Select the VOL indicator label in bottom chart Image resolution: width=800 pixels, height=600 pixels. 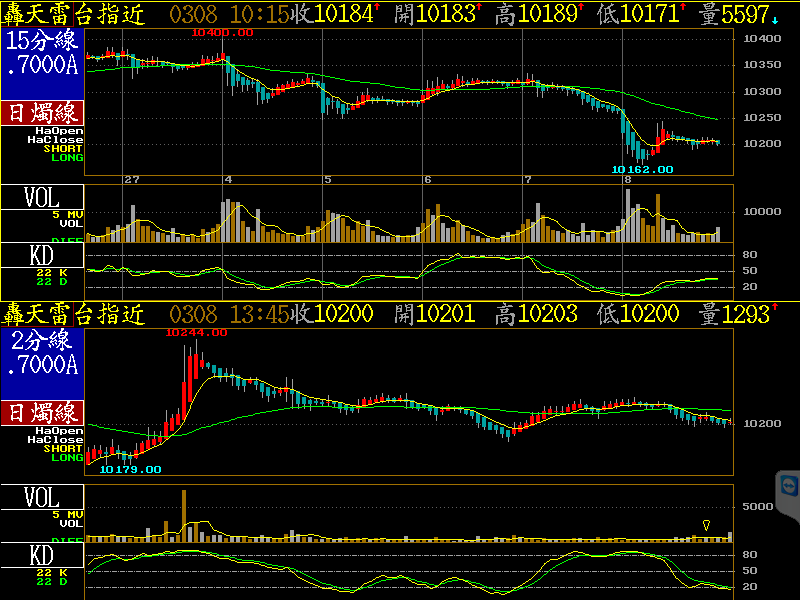(x=42, y=497)
